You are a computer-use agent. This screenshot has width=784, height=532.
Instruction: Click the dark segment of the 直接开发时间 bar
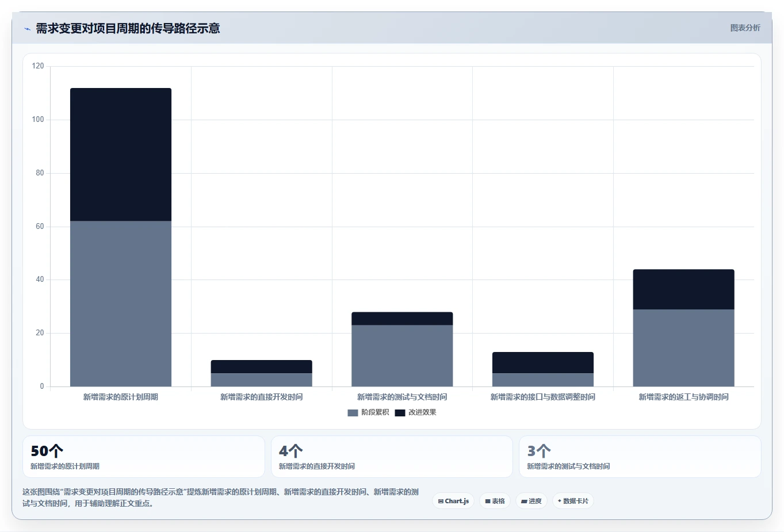pos(262,367)
